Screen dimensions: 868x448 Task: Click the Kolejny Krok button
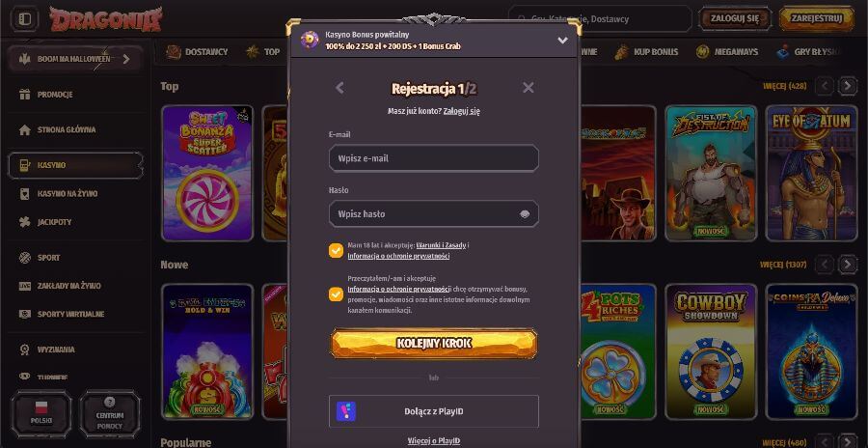pyautogui.click(x=434, y=343)
